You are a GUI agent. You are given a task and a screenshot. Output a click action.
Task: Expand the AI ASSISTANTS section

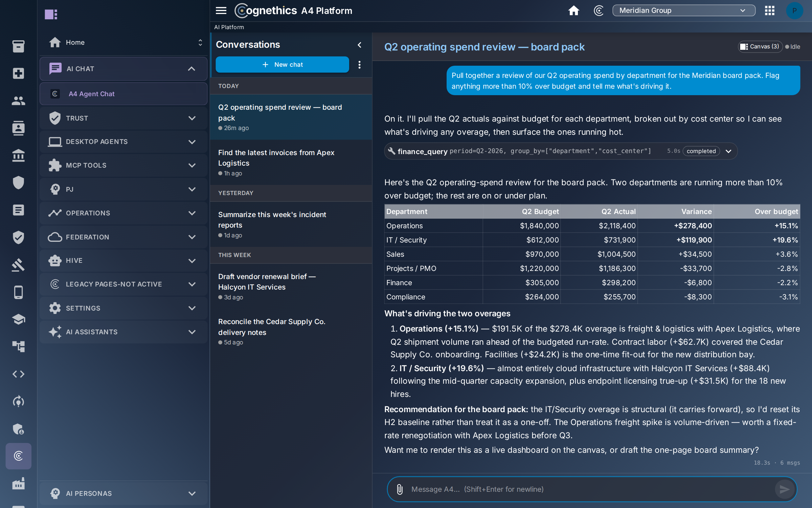tap(123, 332)
